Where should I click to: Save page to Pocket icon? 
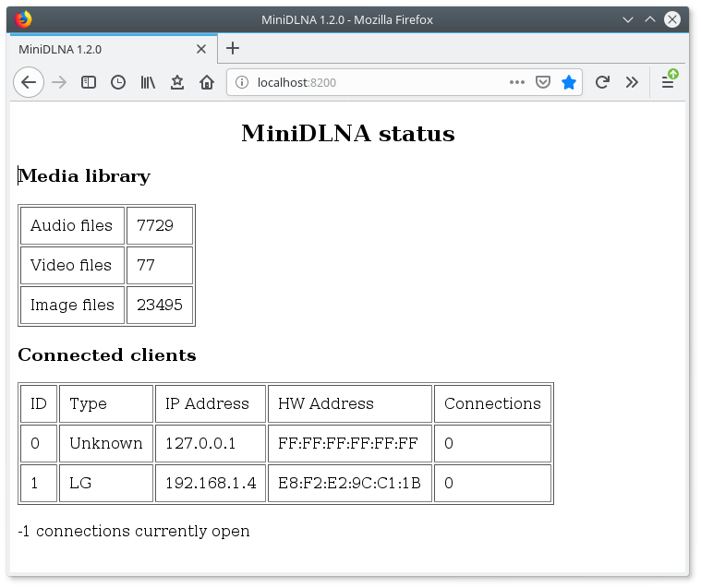(543, 82)
